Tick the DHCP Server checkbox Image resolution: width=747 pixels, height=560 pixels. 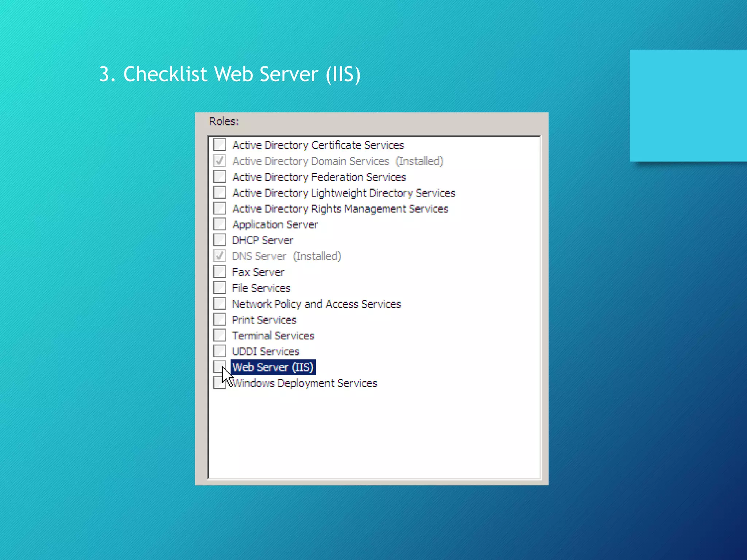pos(219,240)
